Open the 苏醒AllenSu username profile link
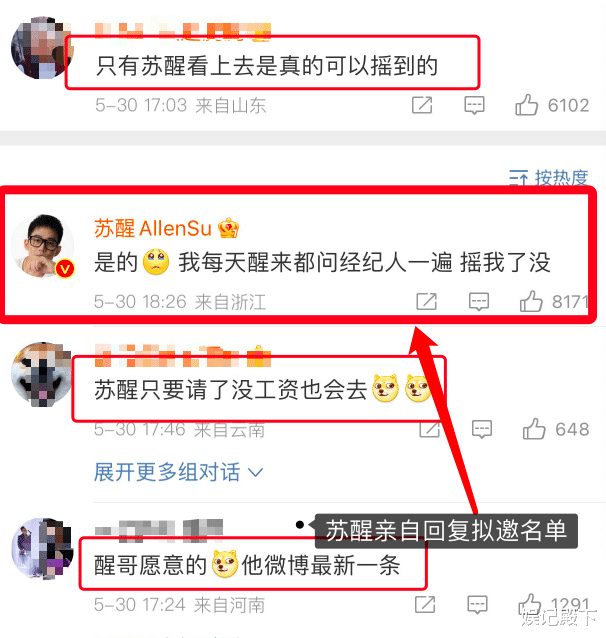 point(153,228)
